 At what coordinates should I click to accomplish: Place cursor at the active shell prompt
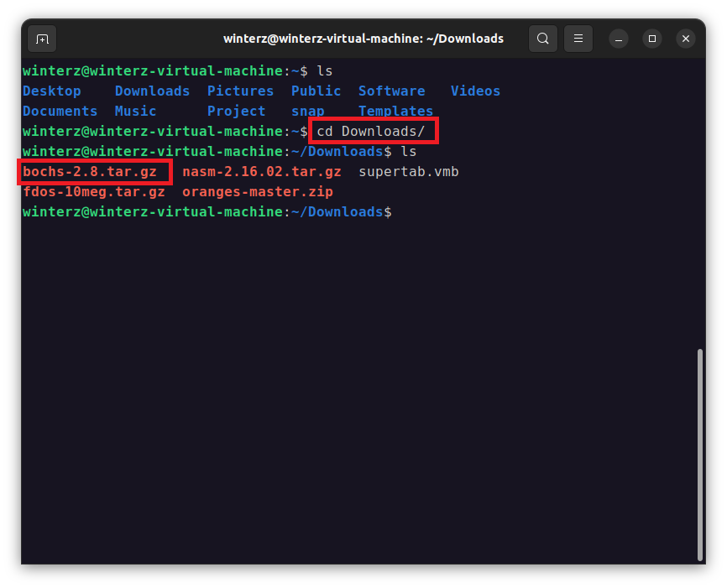click(399, 211)
